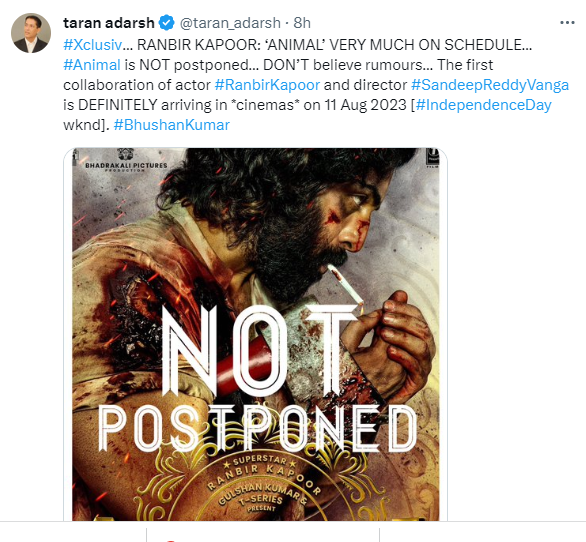Expand the Animal movie poster image
The image size is (586, 542).
256,334
